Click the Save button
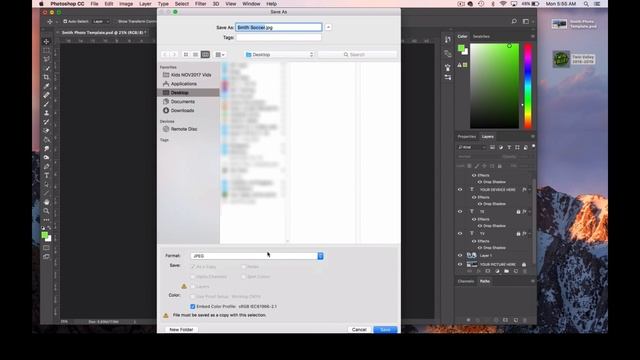This screenshot has width=640, height=360. (x=385, y=329)
